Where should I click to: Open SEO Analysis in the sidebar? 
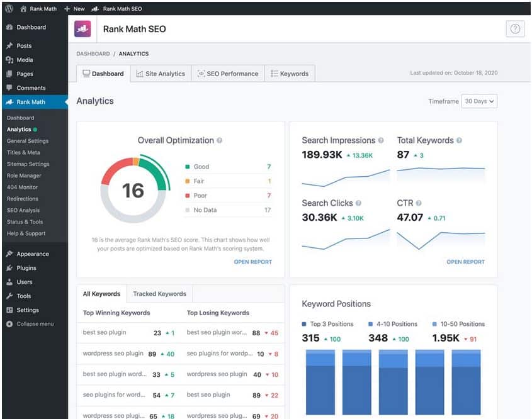pos(23,210)
